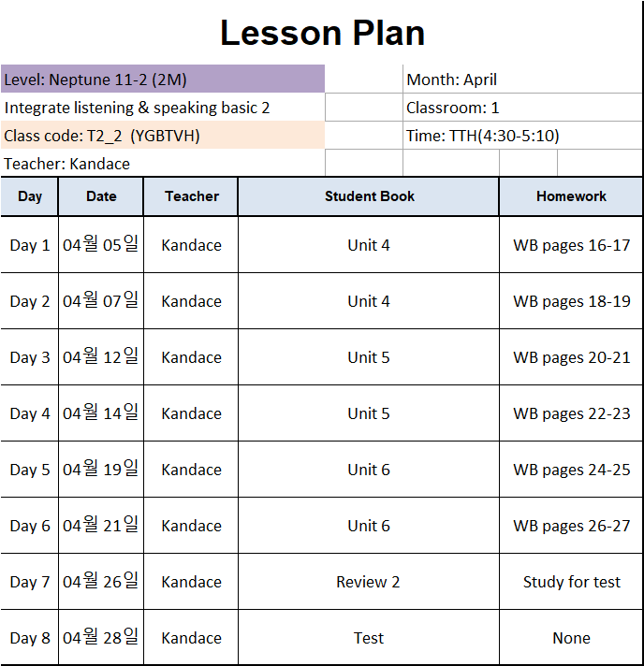Click the WB pages 20-21 homework cell

[571, 356]
